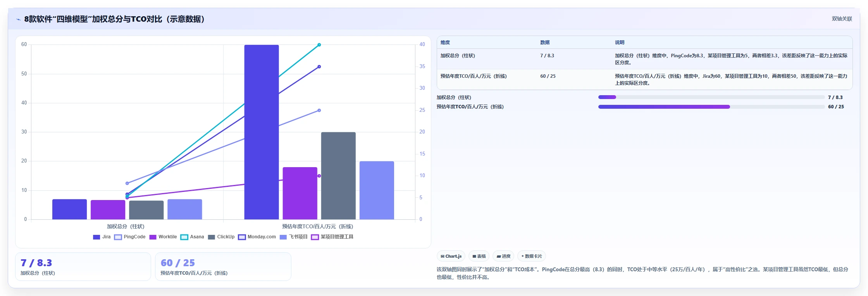This screenshot has width=868, height=296.
Task: Toggle the 飞书项目 legend item
Action: tap(293, 237)
